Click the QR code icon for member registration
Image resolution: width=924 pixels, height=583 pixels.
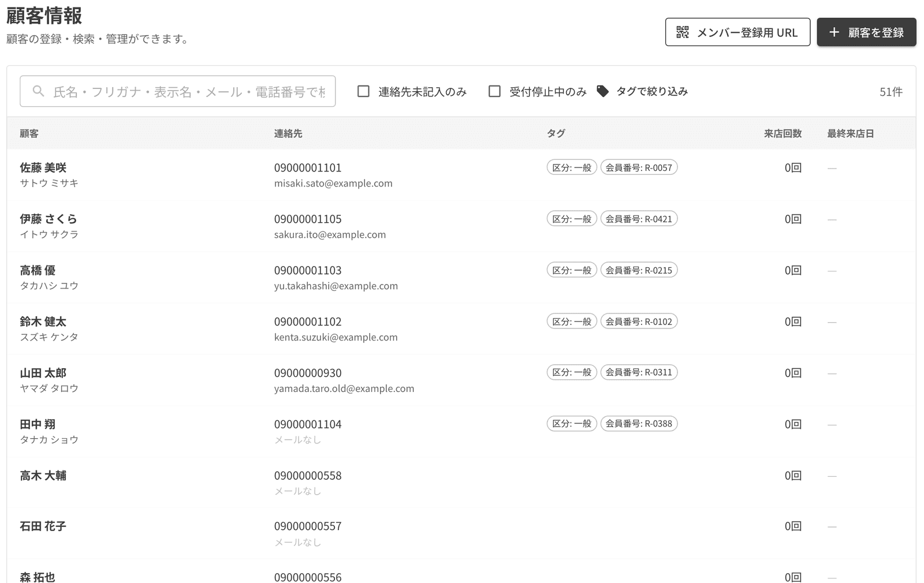coord(683,32)
